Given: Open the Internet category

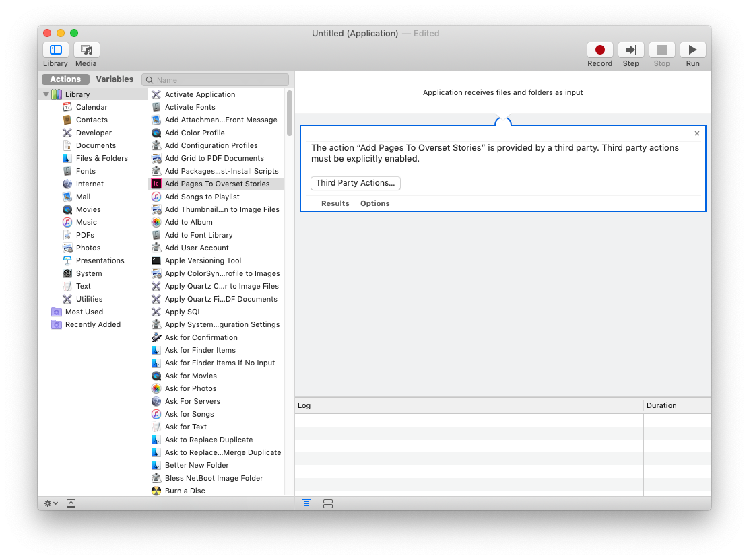Looking at the screenshot, I should pyautogui.click(x=90, y=184).
